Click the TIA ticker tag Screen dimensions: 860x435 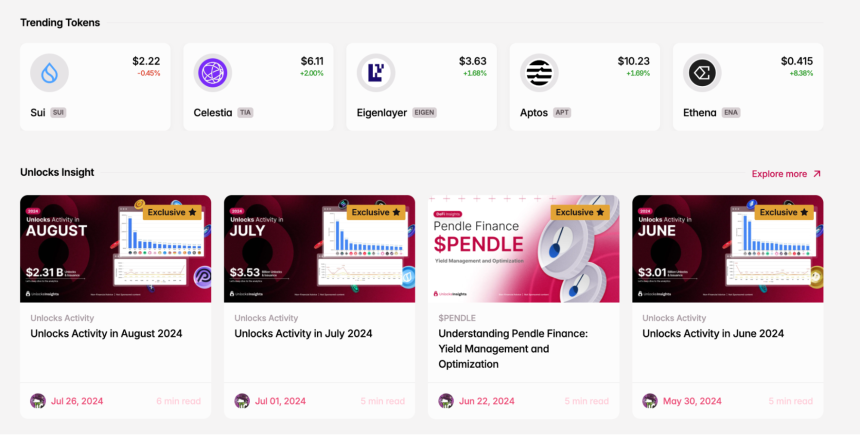(245, 113)
